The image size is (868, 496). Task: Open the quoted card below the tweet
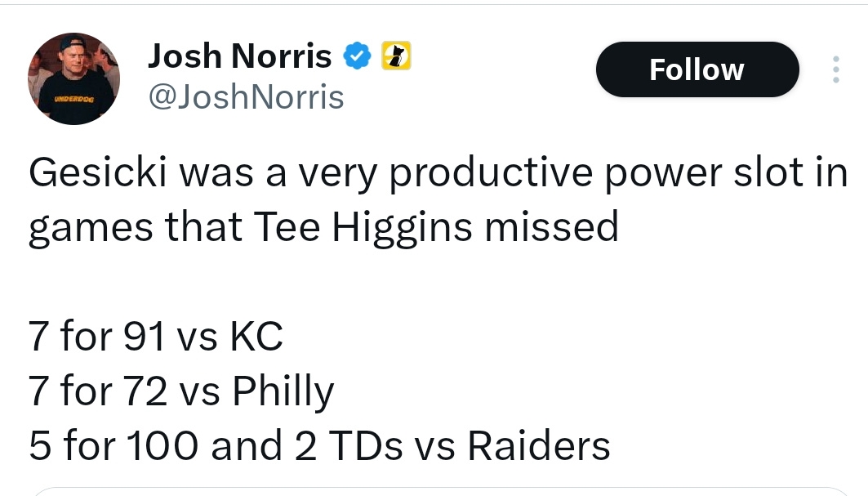[x=441, y=492]
